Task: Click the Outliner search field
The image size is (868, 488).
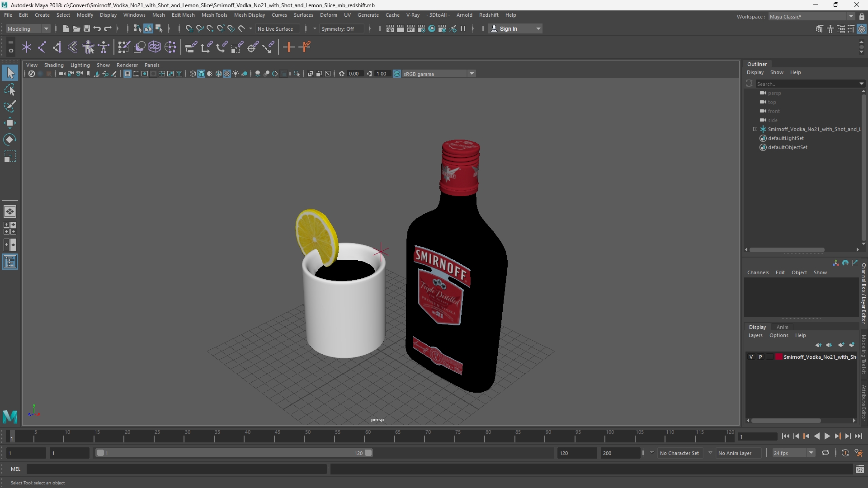Action: click(x=807, y=84)
